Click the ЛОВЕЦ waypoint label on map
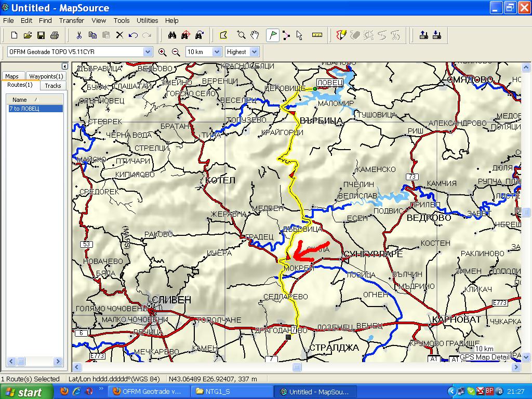 pos(330,83)
